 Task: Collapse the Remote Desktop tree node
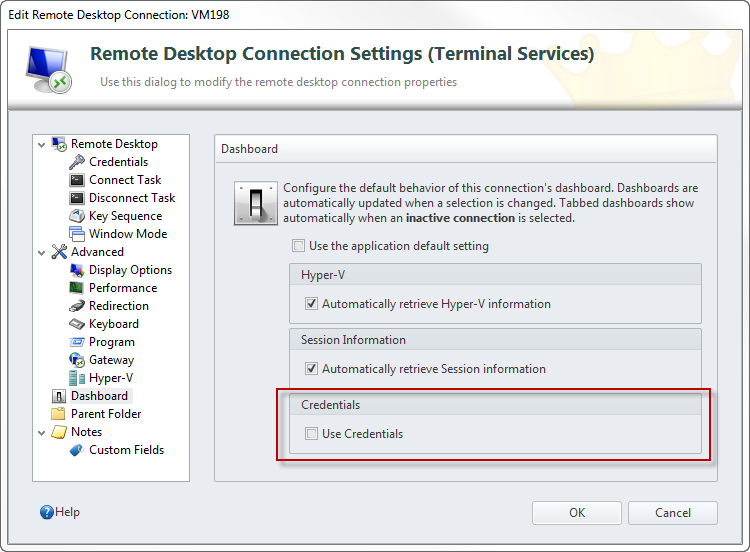pyautogui.click(x=42, y=144)
